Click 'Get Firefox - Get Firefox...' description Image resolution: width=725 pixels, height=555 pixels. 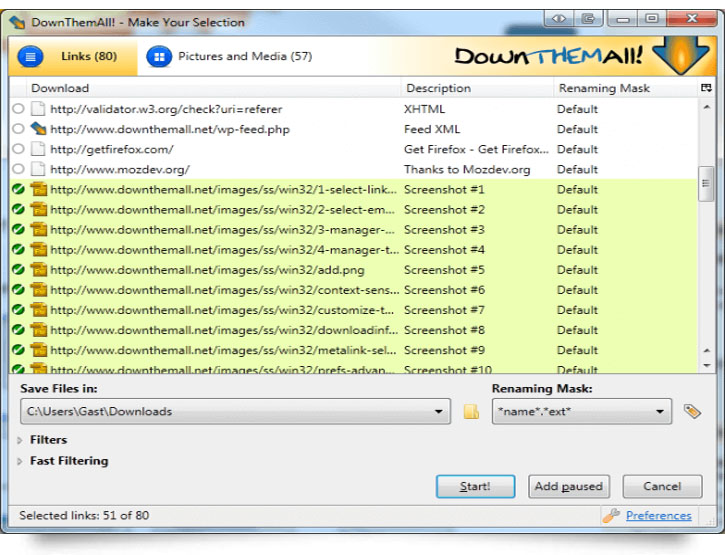[x=476, y=149]
